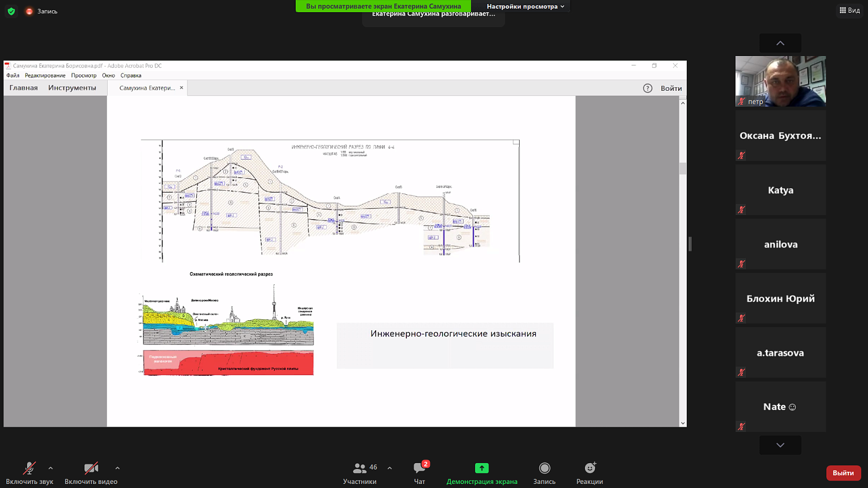Viewport: 868px width, 488px height.
Task: Turn on camera with Включить видео
Action: (x=91, y=472)
